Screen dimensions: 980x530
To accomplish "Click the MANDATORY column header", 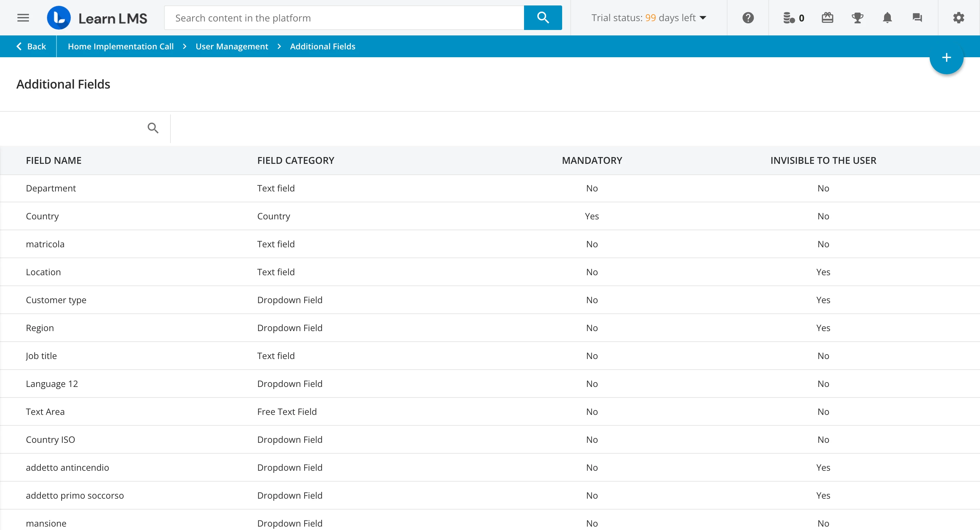I will click(592, 160).
